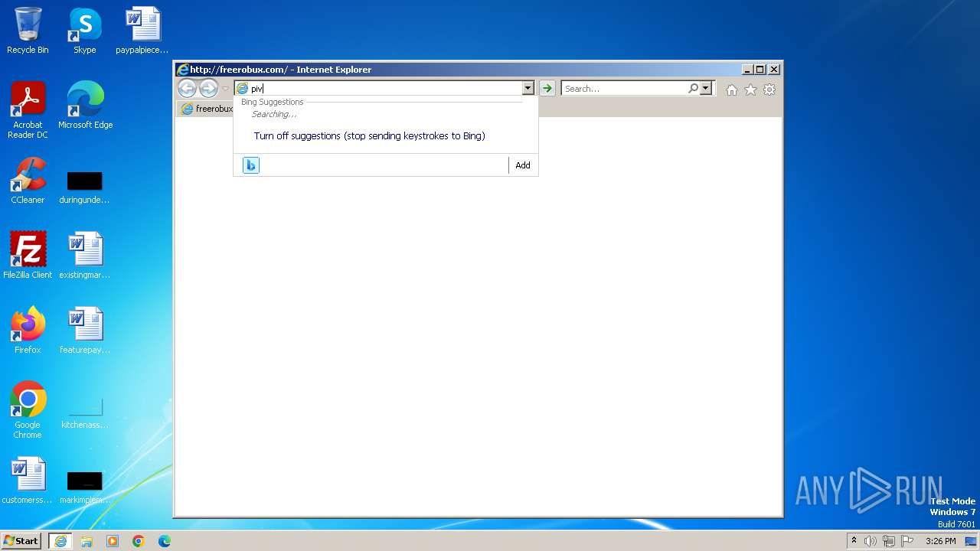Viewport: 980px width, 551px height.
Task: Open Firefox desktop shortcut
Action: point(28,331)
